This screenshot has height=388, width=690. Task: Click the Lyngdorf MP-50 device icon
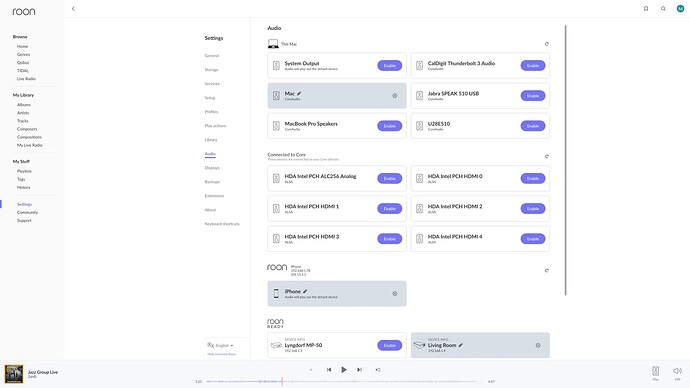tap(276, 345)
